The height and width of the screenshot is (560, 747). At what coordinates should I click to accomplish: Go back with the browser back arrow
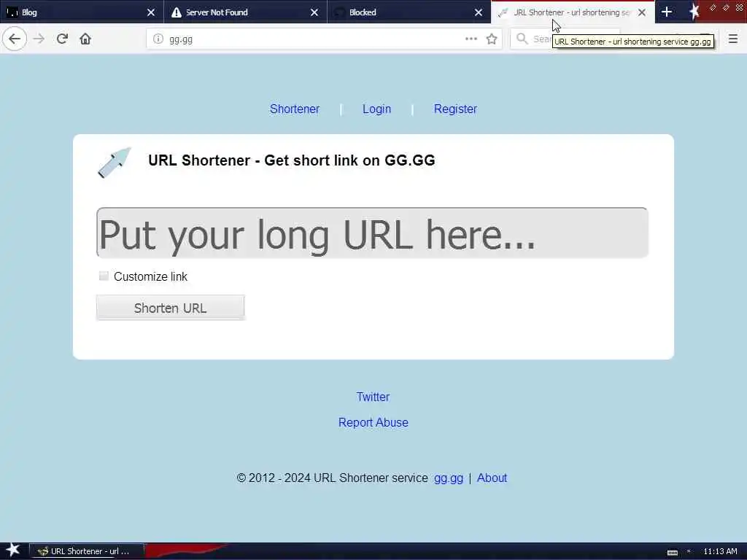click(15, 39)
